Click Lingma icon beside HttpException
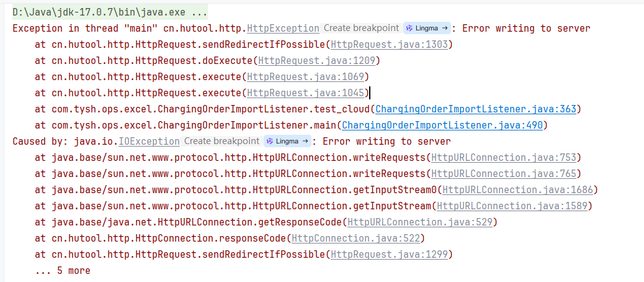The height and width of the screenshot is (282, 644). click(426, 28)
